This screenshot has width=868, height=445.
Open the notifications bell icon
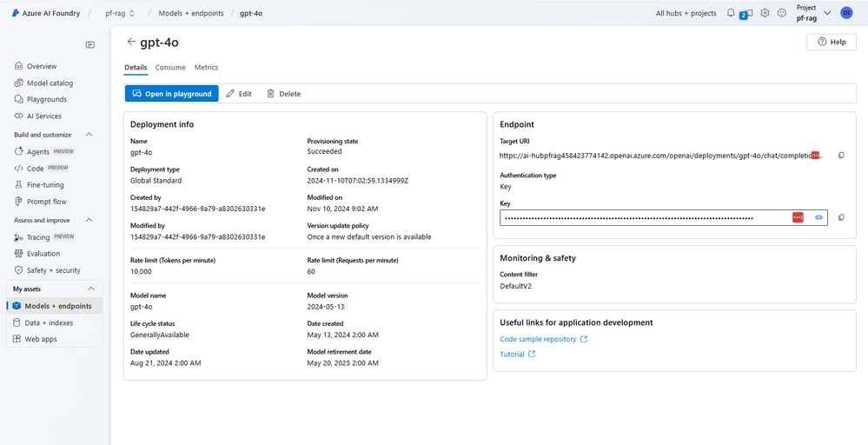click(x=731, y=13)
